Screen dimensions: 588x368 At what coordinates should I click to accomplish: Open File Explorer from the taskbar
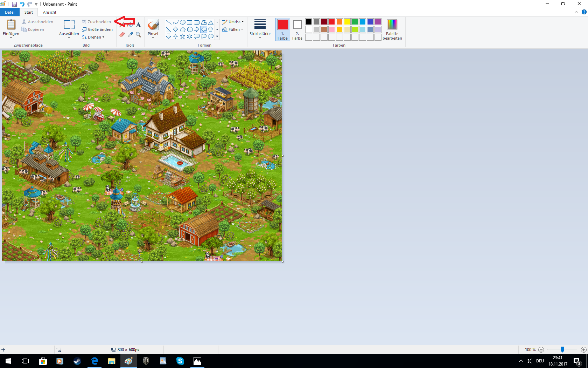[x=112, y=361]
